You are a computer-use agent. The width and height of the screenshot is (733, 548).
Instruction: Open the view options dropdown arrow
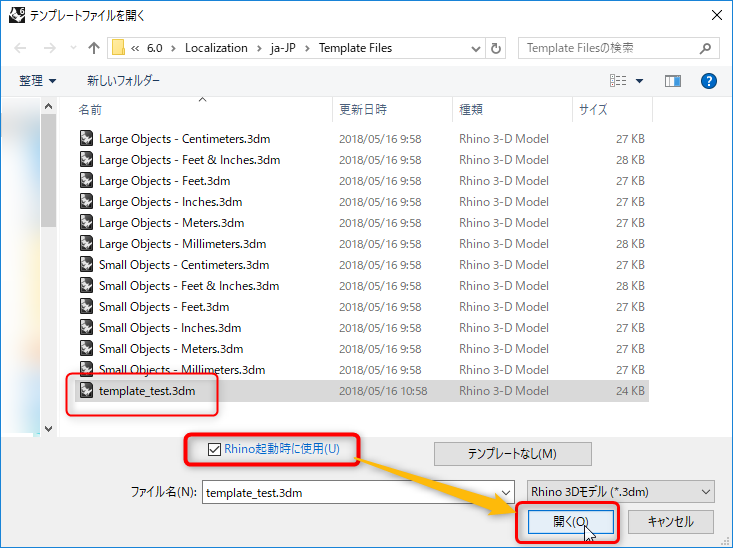640,80
